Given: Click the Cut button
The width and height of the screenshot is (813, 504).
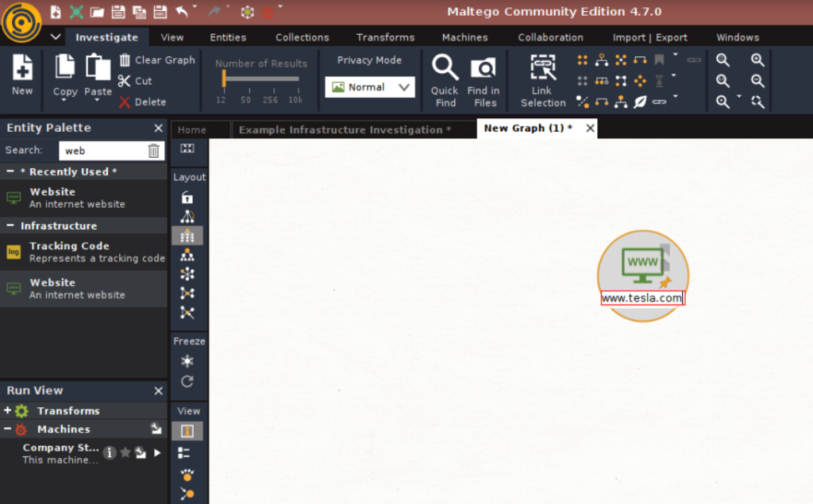Looking at the screenshot, I should click(x=135, y=81).
